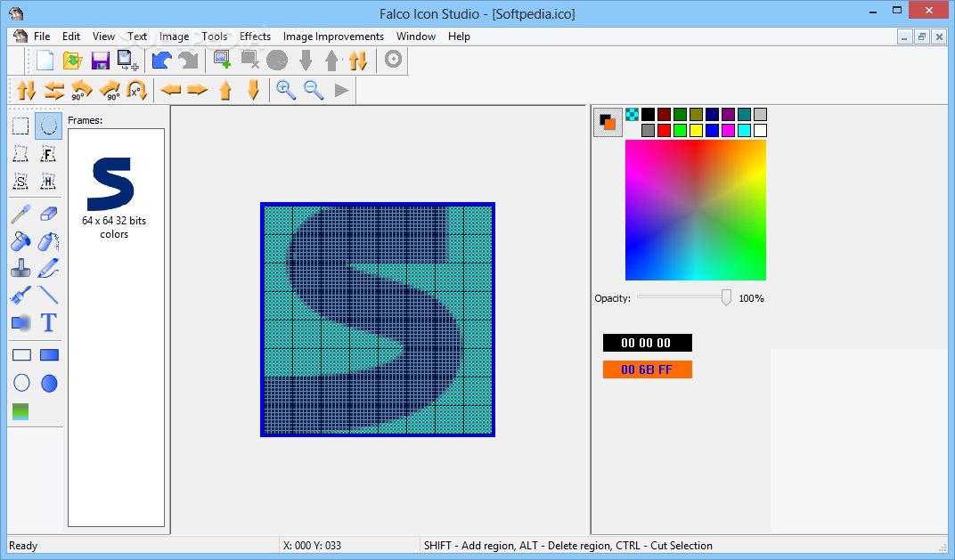
Task: Click the Add new frame icon
Action: coord(222,60)
